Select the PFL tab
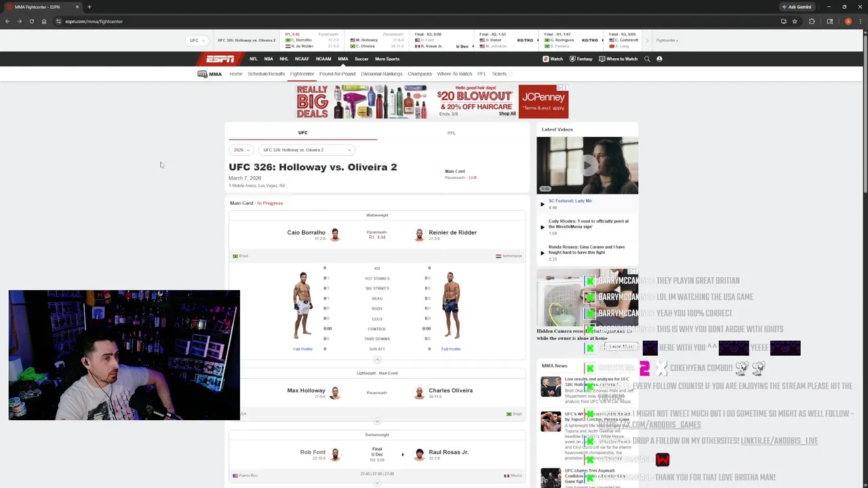Screen dimensions: 868x488 [x=451, y=133]
